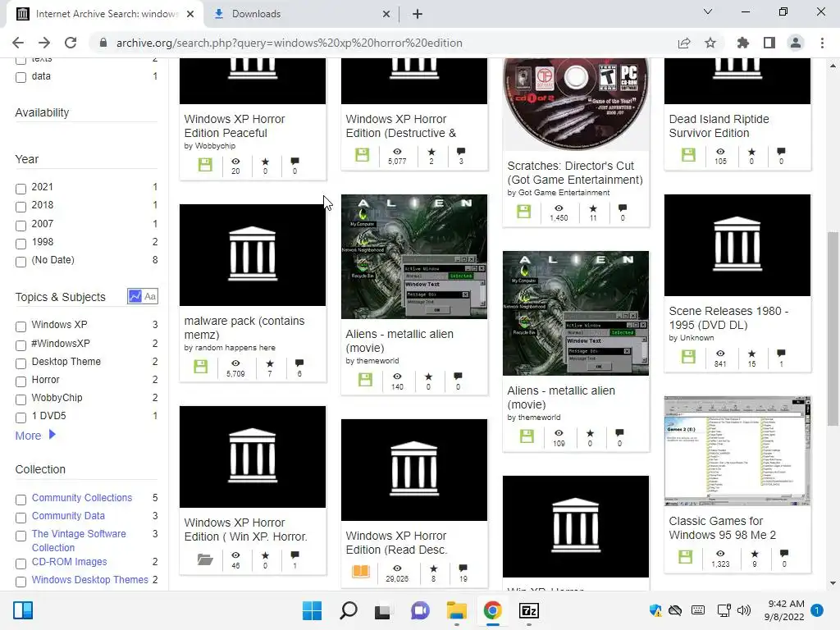Viewport: 840px width, 630px height.
Task: Bookmark this page with the star icon
Action: 710,43
